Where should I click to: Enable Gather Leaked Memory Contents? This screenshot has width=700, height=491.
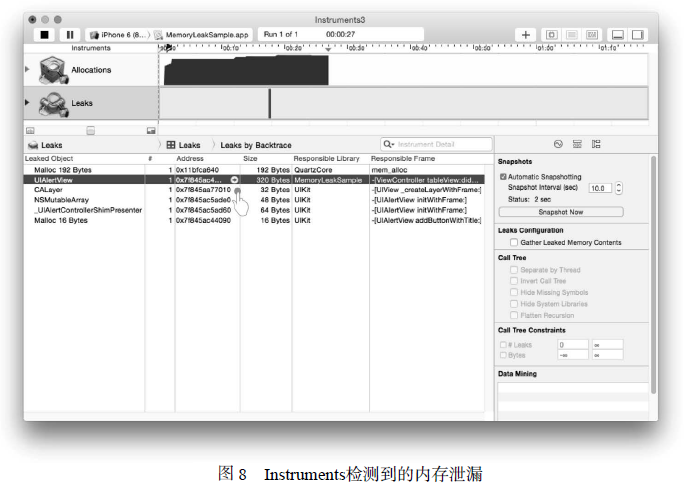[514, 242]
